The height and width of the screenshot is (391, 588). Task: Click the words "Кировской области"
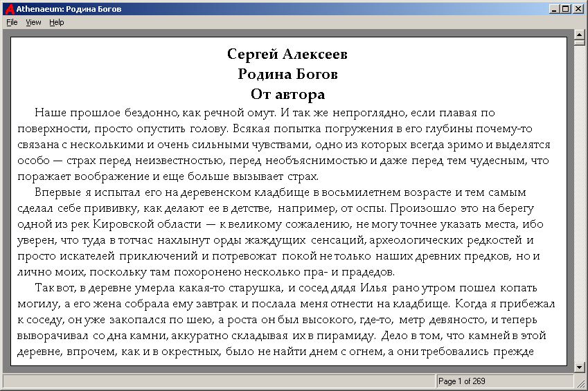[x=147, y=224]
